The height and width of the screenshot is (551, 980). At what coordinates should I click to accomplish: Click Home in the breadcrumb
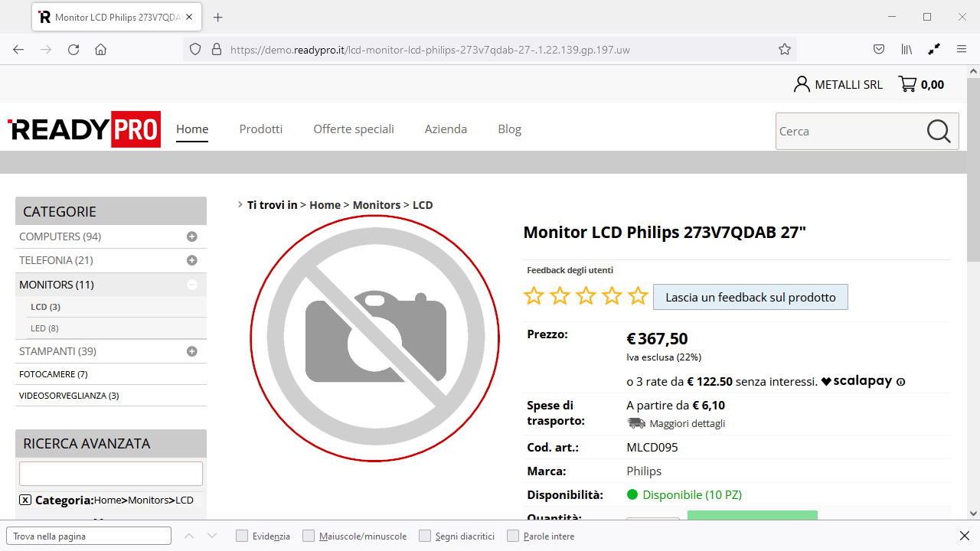point(325,205)
